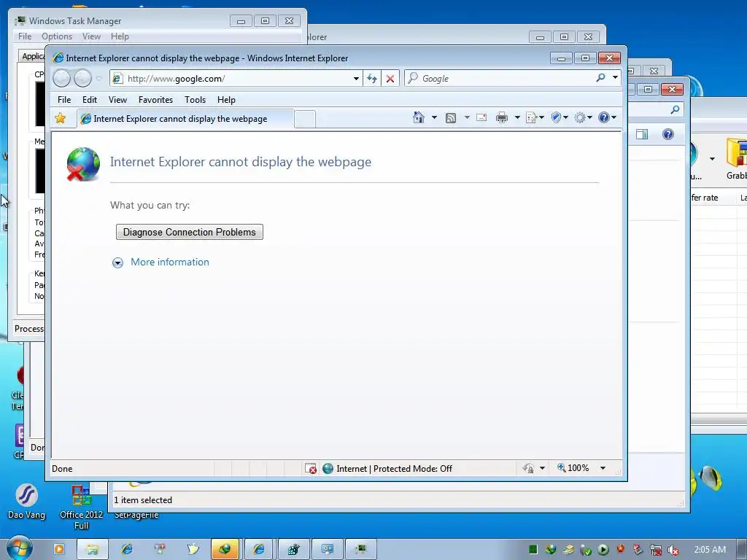The height and width of the screenshot is (560, 747).
Task: Expand the More information arrow icon
Action: (x=117, y=262)
